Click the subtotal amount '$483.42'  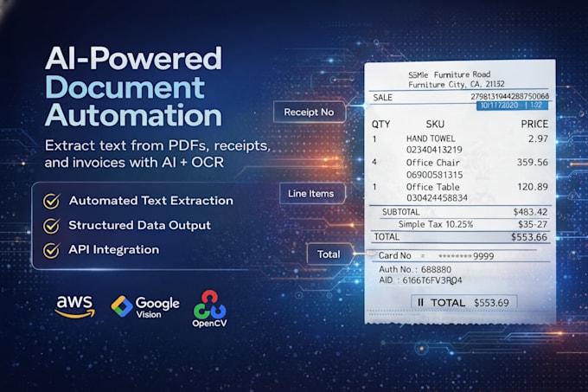point(530,212)
